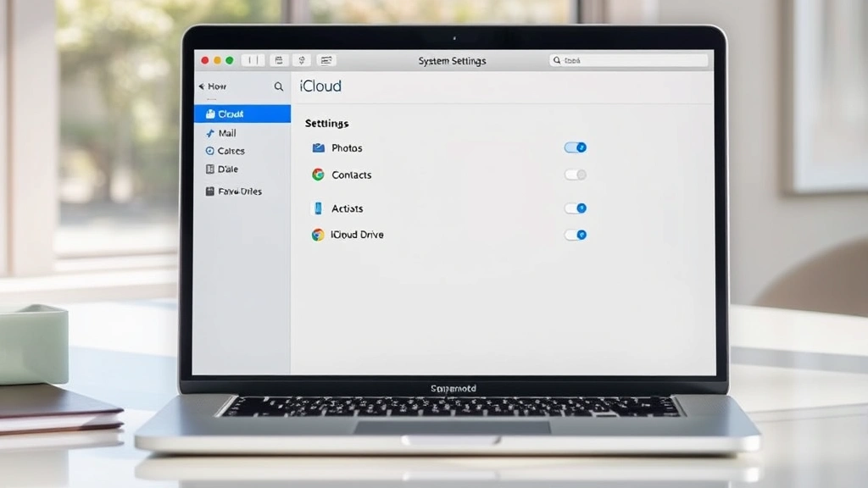Click the Favorites icon in the sidebar
This screenshot has width=868, height=488.
pyautogui.click(x=209, y=191)
